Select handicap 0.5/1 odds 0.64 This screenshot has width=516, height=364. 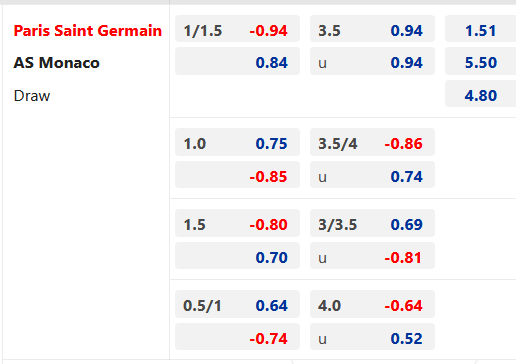tap(237, 304)
